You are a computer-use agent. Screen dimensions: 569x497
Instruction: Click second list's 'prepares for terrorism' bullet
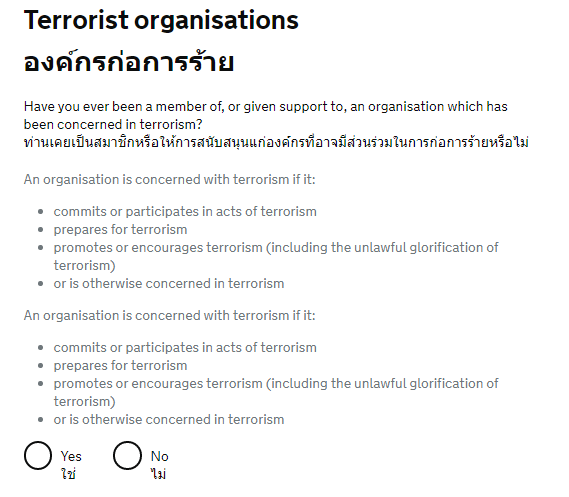pos(120,366)
